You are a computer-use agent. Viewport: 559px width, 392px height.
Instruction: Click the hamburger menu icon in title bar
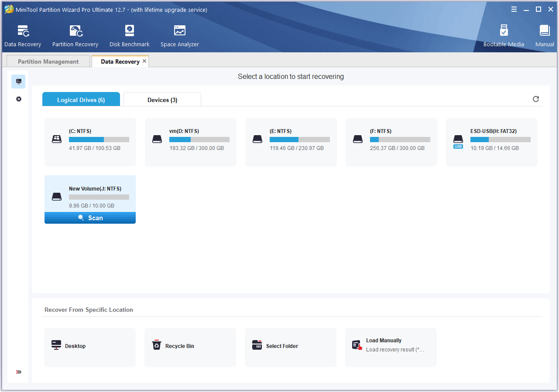pos(514,9)
